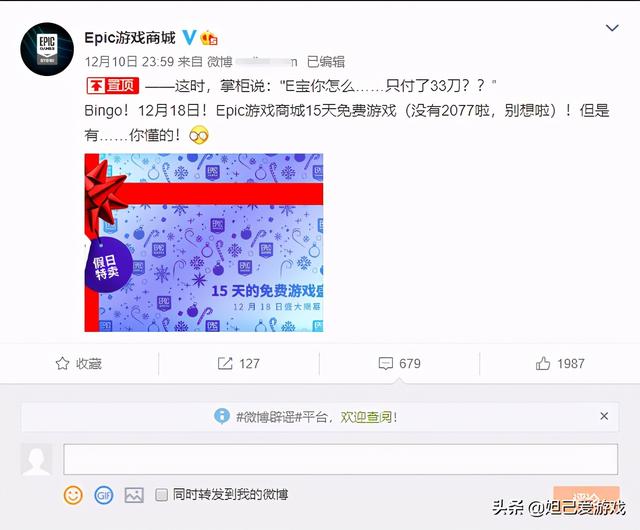Image resolution: width=640 pixels, height=530 pixels.
Task: Attach a picture to the comment
Action: tap(134, 495)
